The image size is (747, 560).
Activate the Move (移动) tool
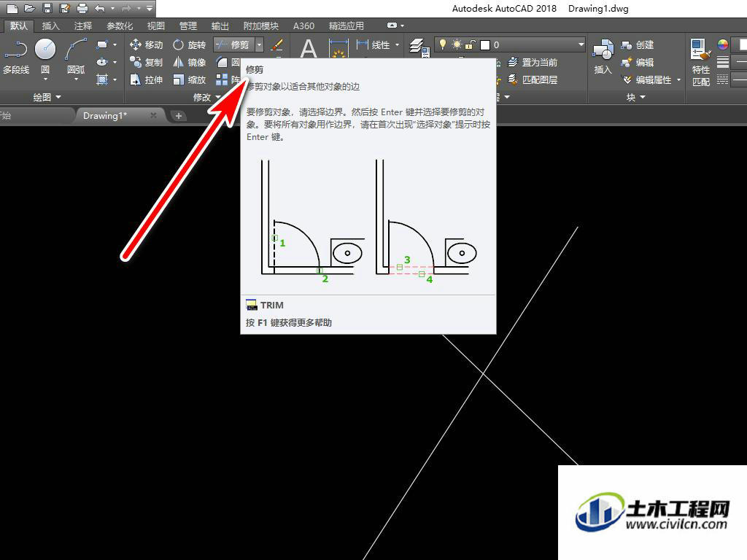click(146, 44)
